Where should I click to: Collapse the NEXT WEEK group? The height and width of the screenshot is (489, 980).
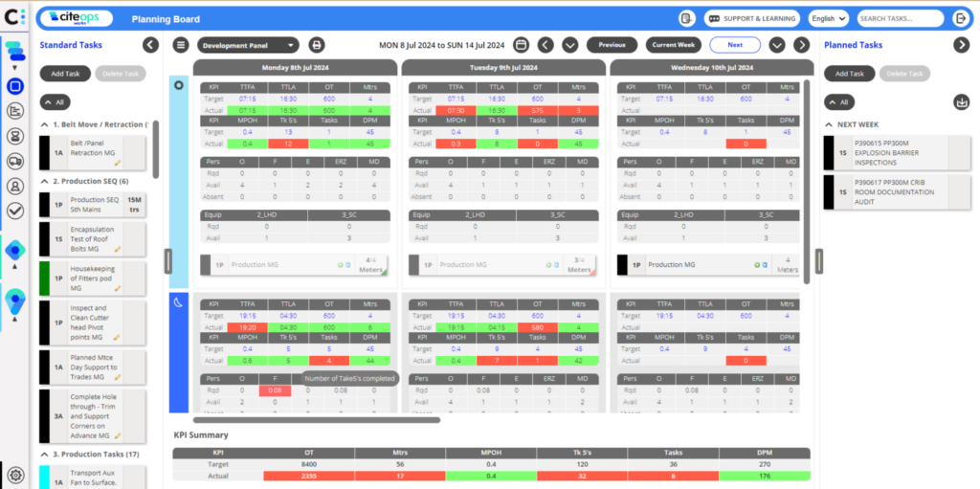point(829,124)
